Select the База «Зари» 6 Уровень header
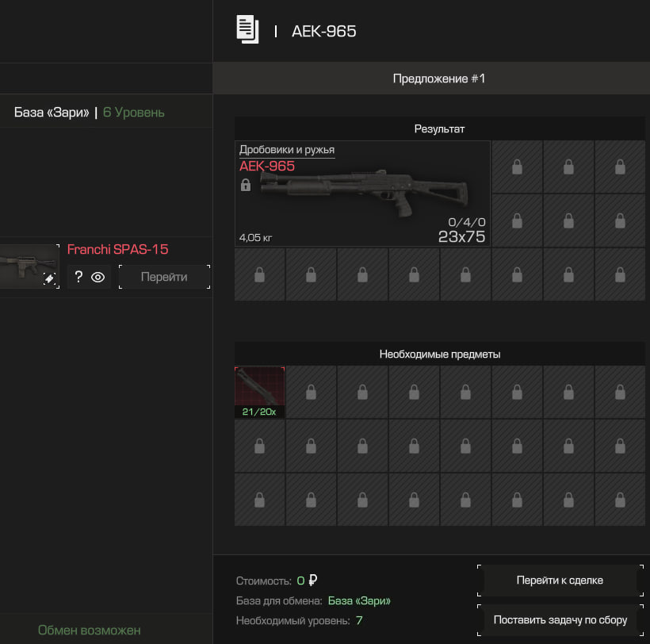This screenshot has height=644, width=650. click(x=90, y=113)
